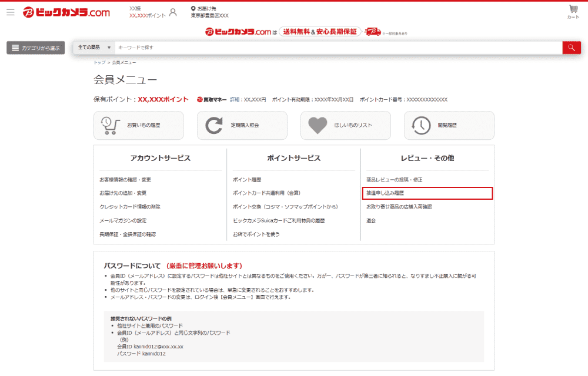Open クレジットカード情報の削除 link

[129, 207]
